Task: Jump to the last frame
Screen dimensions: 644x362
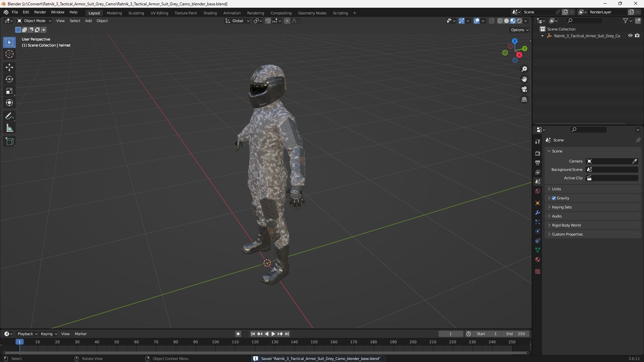Action: point(287,334)
